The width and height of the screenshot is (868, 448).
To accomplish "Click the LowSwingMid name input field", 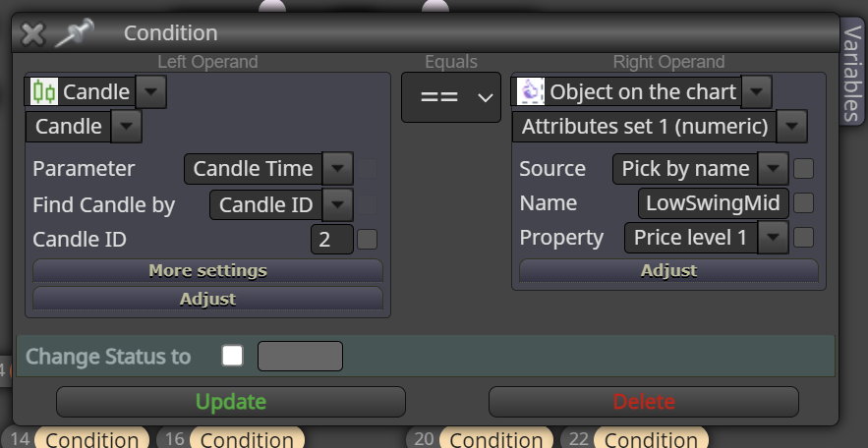I will (x=714, y=203).
